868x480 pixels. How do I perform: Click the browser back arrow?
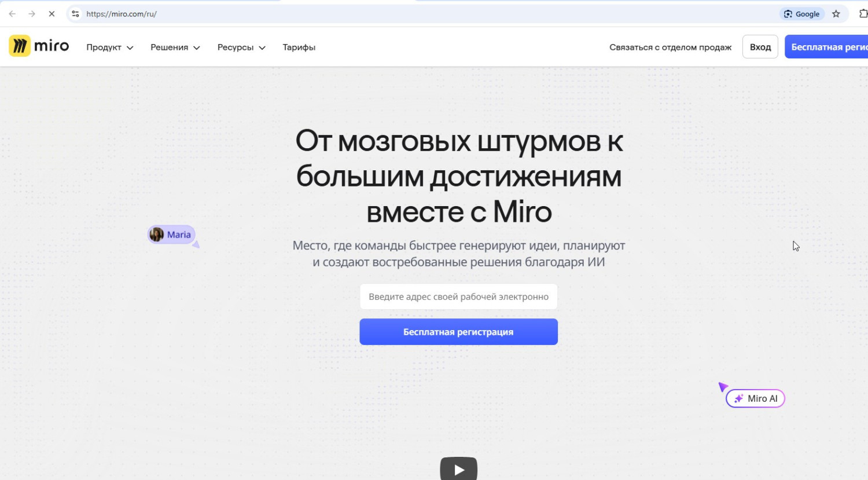tap(12, 14)
